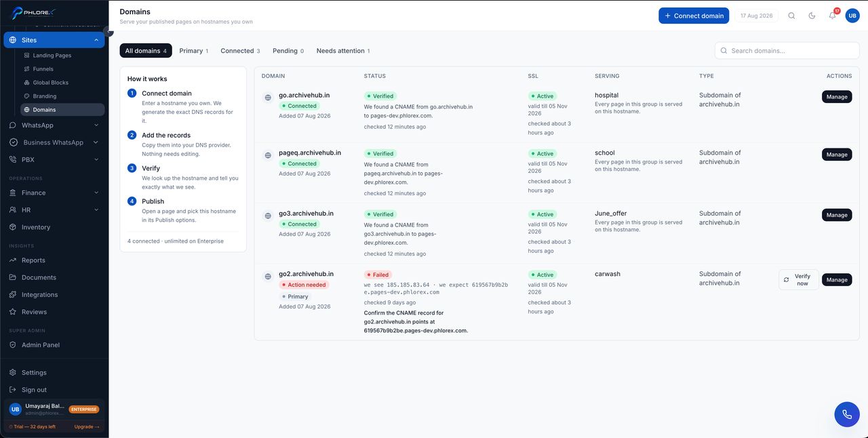This screenshot has width=868, height=438.
Task: Click the Inventory box icon
Action: click(x=13, y=227)
